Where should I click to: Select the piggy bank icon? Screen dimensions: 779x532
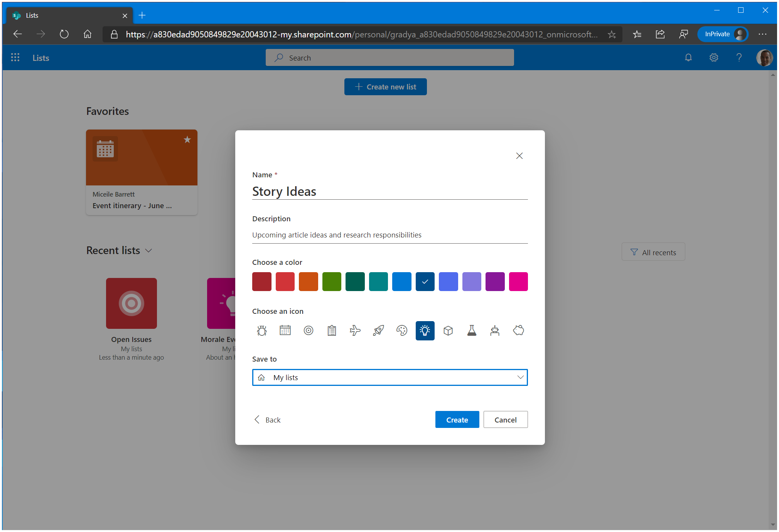(518, 330)
